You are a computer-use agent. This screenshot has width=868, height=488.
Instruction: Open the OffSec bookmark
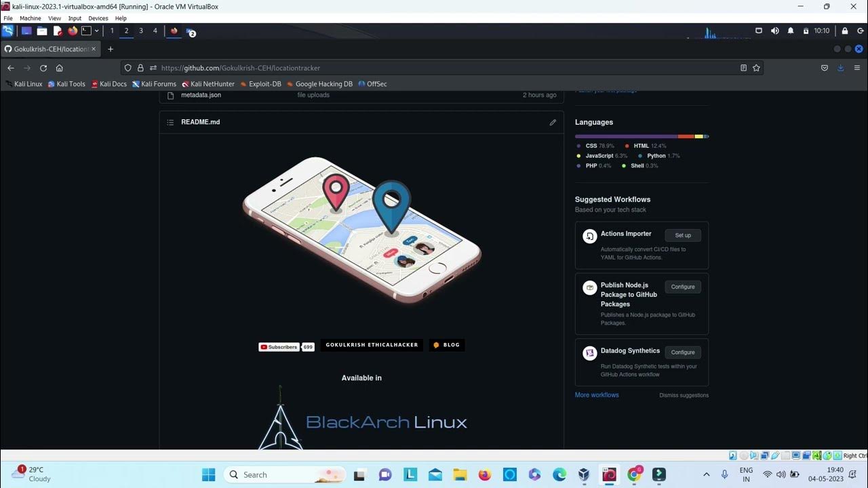coord(372,84)
